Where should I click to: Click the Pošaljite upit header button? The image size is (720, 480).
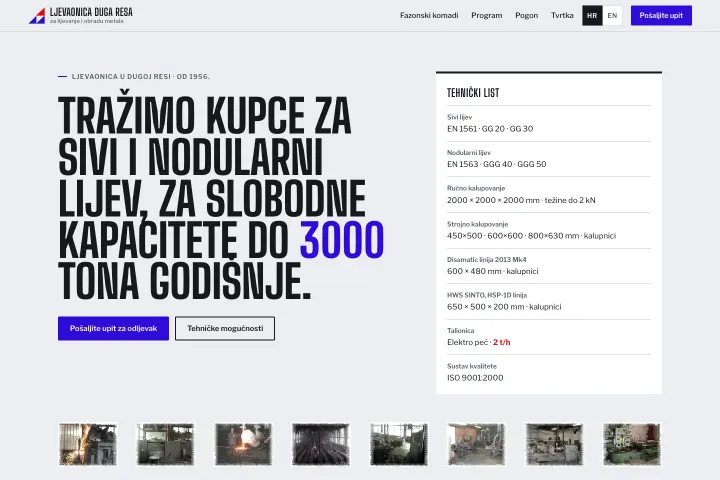tap(661, 15)
